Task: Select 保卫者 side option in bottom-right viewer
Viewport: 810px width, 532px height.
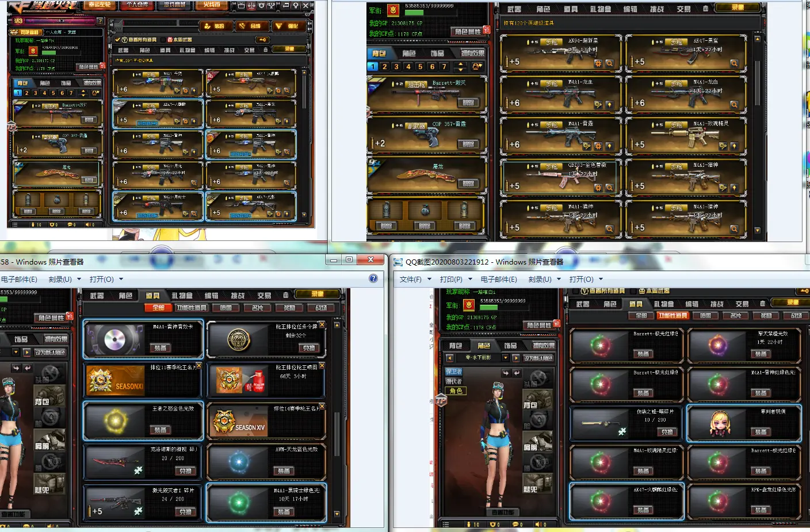Action: [454, 372]
